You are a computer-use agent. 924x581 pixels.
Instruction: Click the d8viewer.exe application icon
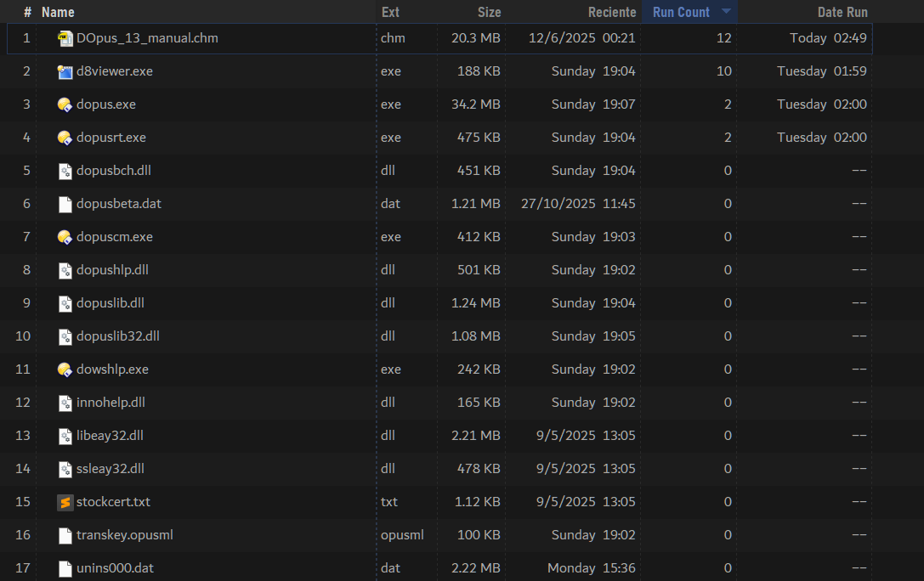(65, 71)
